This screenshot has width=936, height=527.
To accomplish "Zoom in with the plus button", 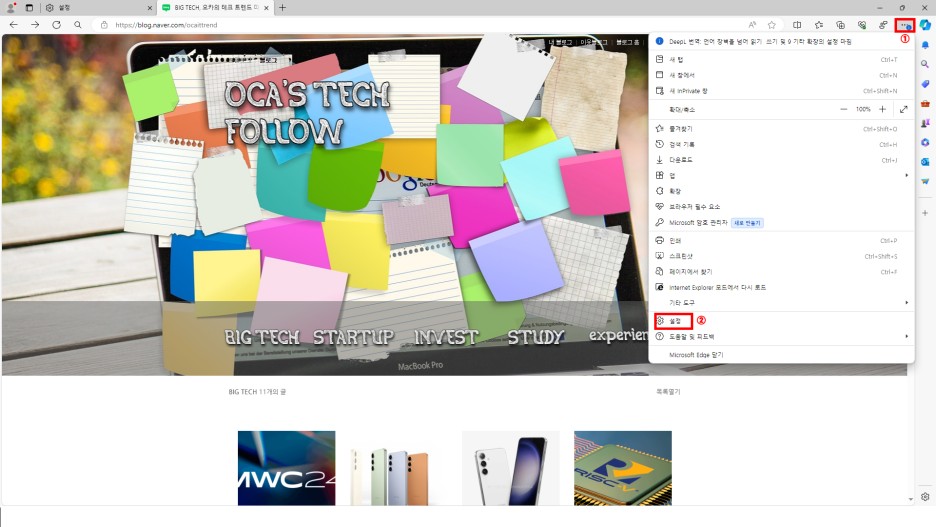I will 882,109.
